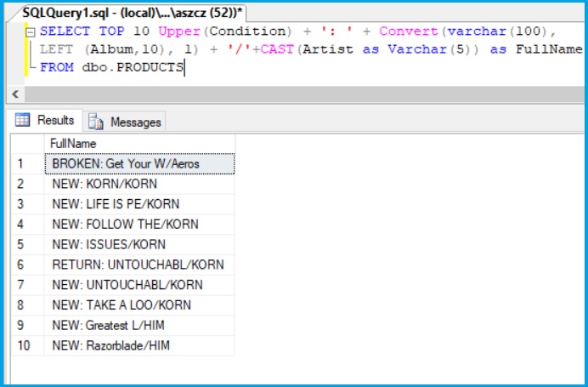Click the Results grid icon
This screenshot has width=588, height=387.
(23, 121)
